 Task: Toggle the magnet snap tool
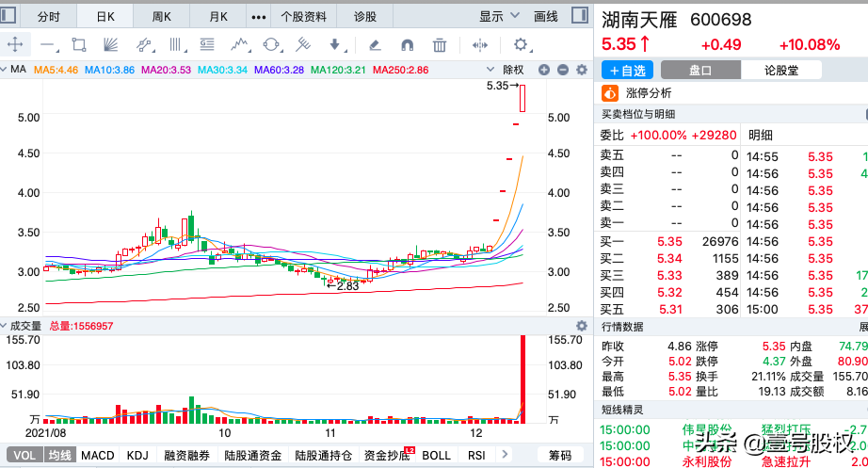407,45
